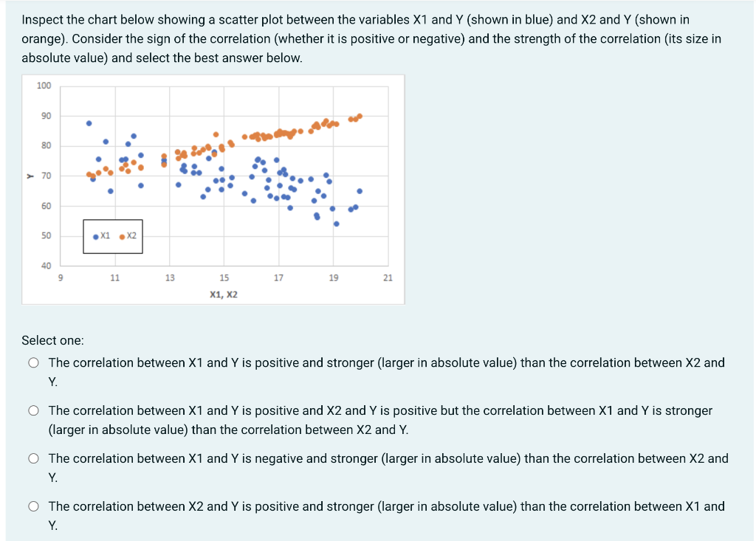The width and height of the screenshot is (756, 541).
Task: Select the fourth answer about X2 and Y
Action: coord(33,506)
